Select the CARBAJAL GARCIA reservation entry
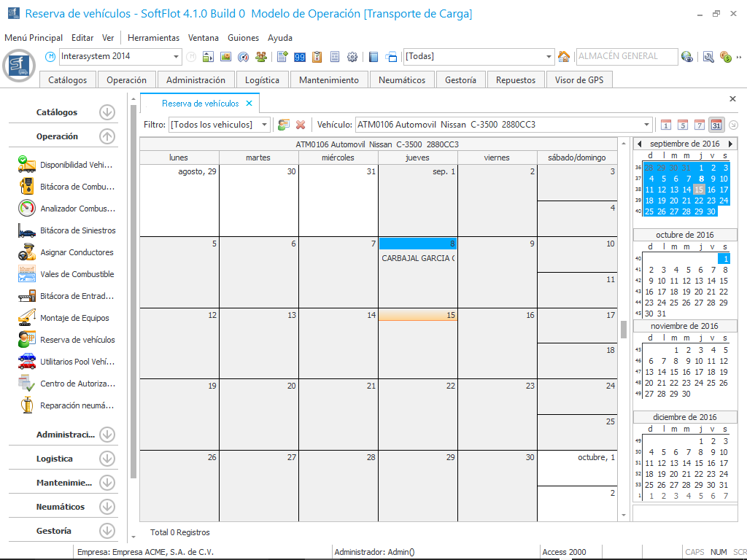747x560 pixels. [x=418, y=258]
